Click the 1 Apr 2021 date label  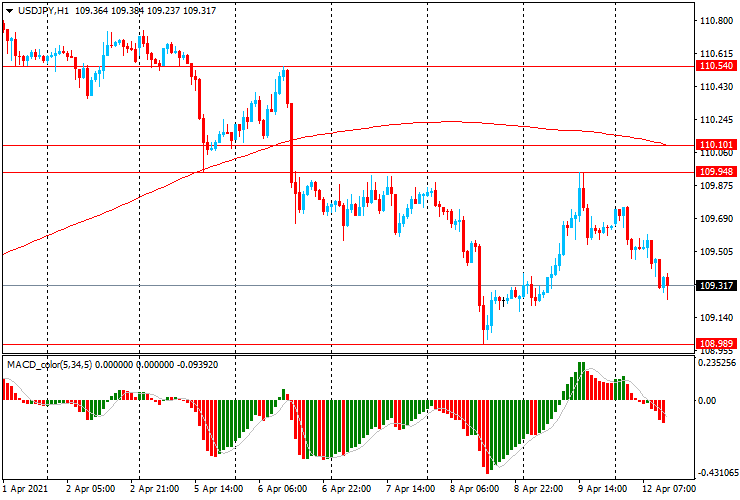(x=25, y=488)
